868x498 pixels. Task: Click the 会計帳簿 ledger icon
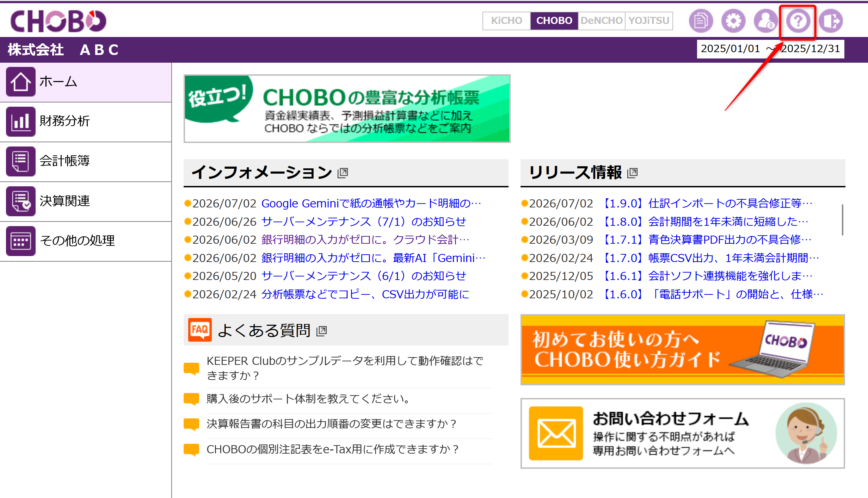coord(20,161)
